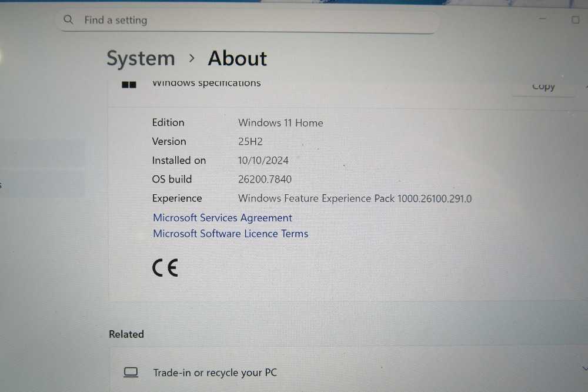
Task: Go back to System breadcrumb
Action: pos(141,59)
